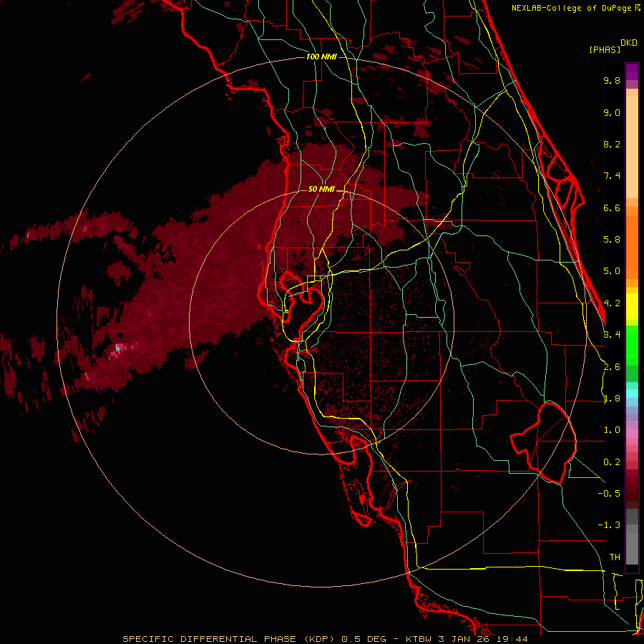Click the 100 NMI range ring label
The height and width of the screenshot is (644, 644).
(x=321, y=57)
